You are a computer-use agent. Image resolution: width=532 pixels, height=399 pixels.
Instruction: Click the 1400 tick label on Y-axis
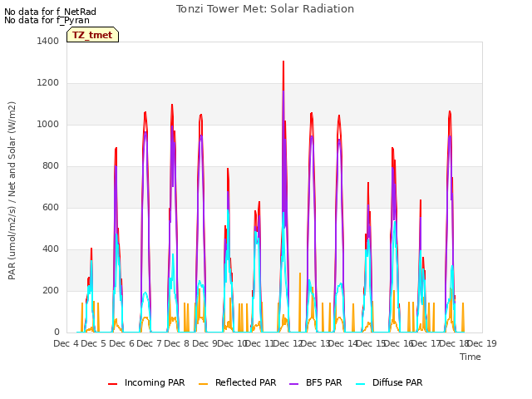coord(48,41)
